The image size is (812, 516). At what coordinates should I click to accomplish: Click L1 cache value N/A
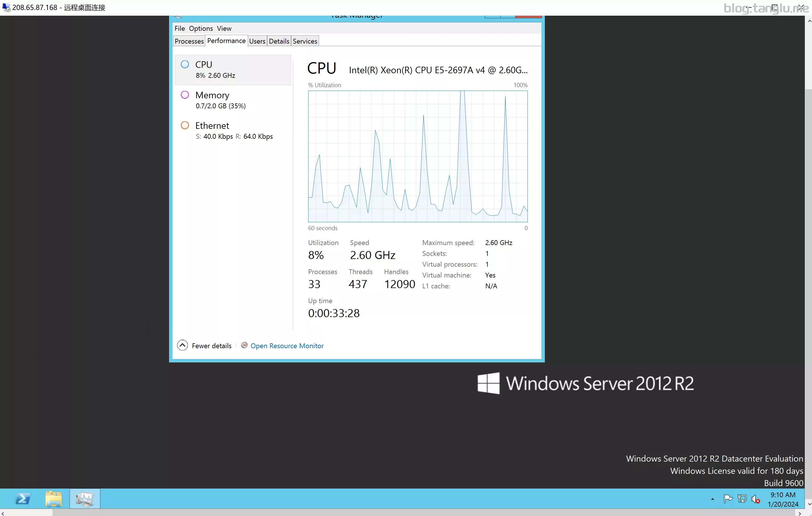click(x=491, y=286)
